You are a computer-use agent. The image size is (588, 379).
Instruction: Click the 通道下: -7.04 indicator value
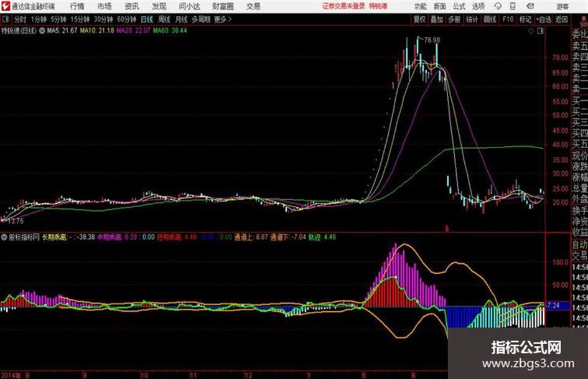[x=288, y=237]
